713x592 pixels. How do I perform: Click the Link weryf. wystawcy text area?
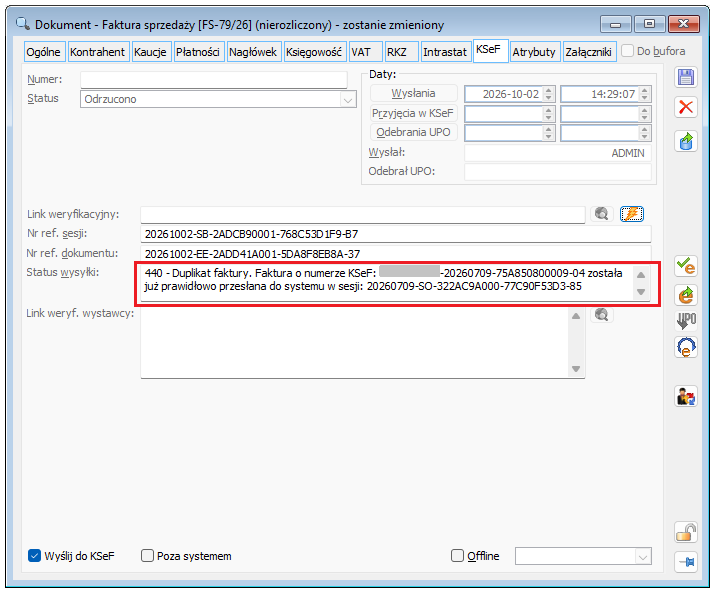point(355,342)
